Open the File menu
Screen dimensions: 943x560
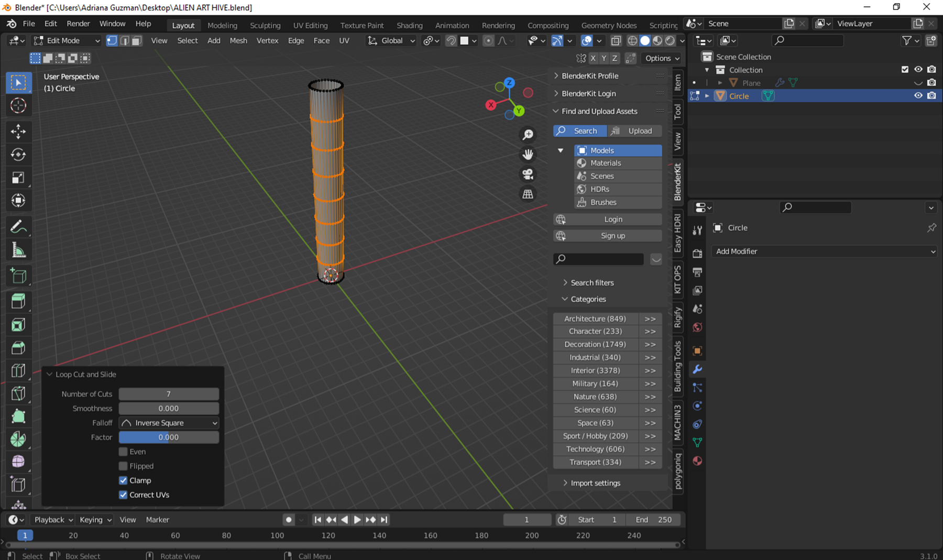[29, 24]
